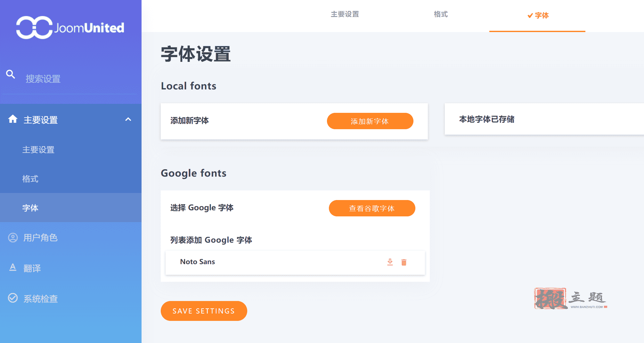Switch to the 格式 top tab
Image resolution: width=644 pixels, height=343 pixels.
pyautogui.click(x=441, y=14)
